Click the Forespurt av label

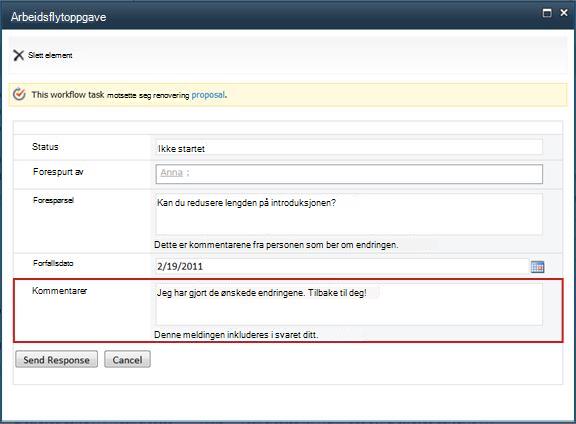[58, 172]
